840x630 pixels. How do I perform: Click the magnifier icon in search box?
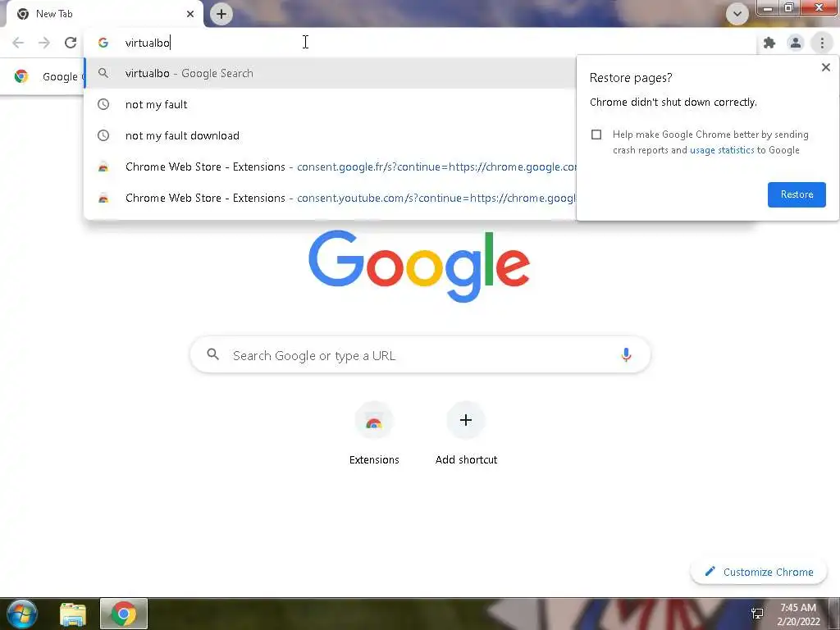click(213, 354)
